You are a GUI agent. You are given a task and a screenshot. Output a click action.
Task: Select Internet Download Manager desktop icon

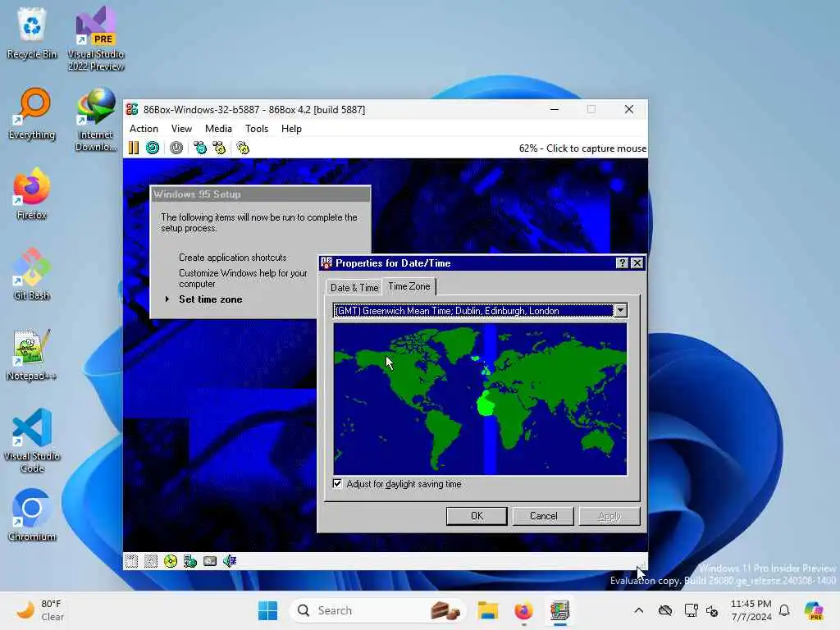coord(96,120)
